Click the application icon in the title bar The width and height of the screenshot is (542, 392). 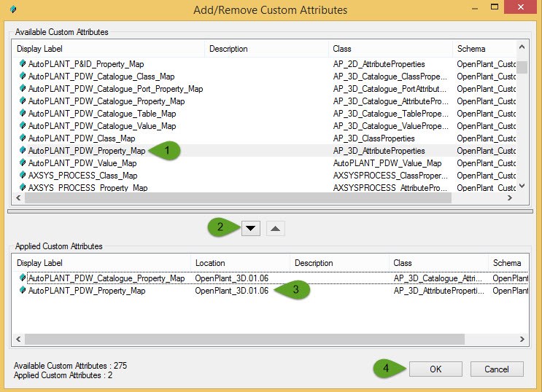pyautogui.click(x=13, y=9)
